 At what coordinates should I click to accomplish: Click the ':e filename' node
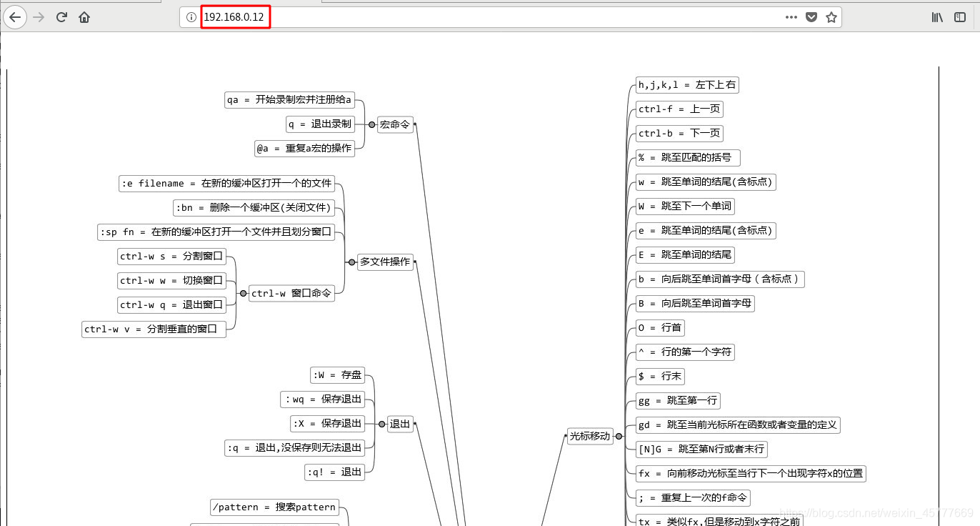226,184
